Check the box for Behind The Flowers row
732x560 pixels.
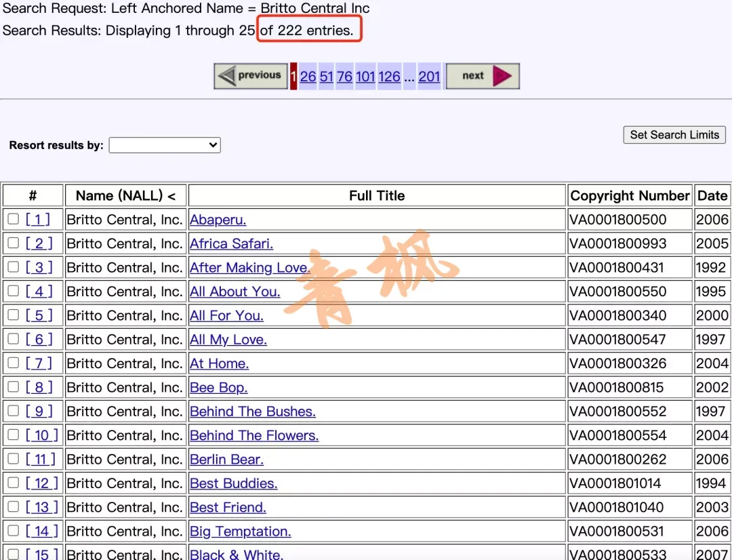(13, 435)
